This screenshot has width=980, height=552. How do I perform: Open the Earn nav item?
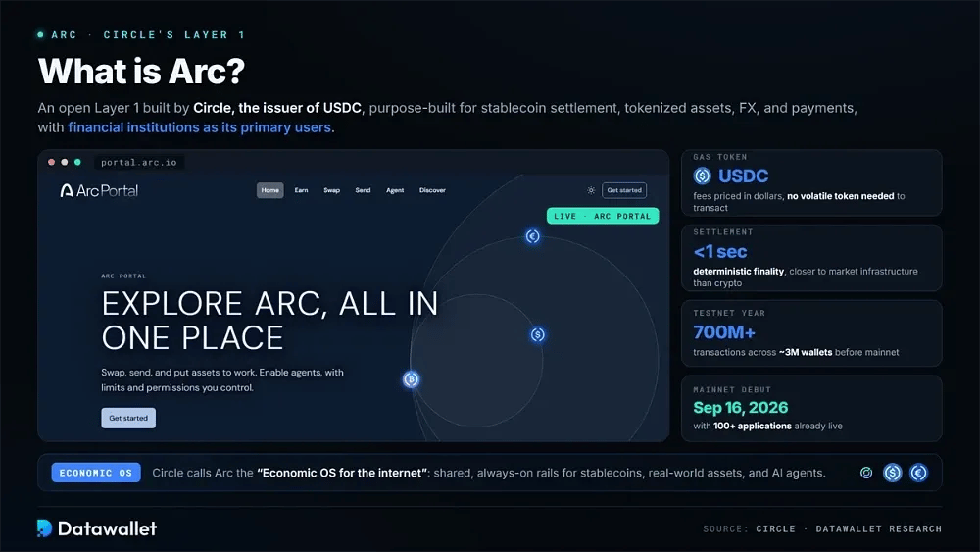301,190
